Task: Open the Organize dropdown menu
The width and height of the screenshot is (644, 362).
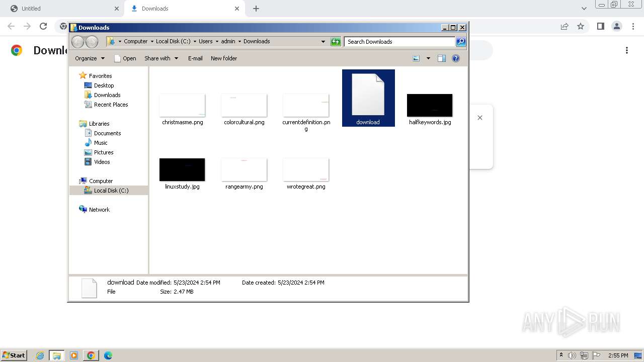Action: [x=90, y=58]
